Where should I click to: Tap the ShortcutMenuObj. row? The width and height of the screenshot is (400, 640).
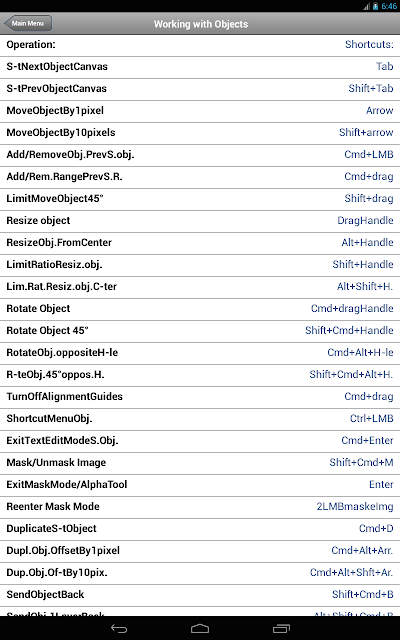(200, 420)
